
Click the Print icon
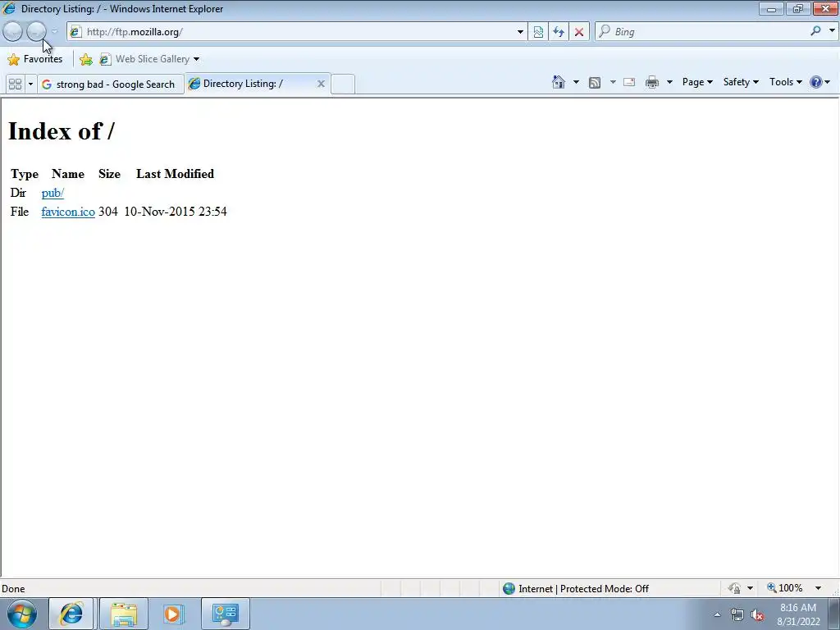(652, 82)
